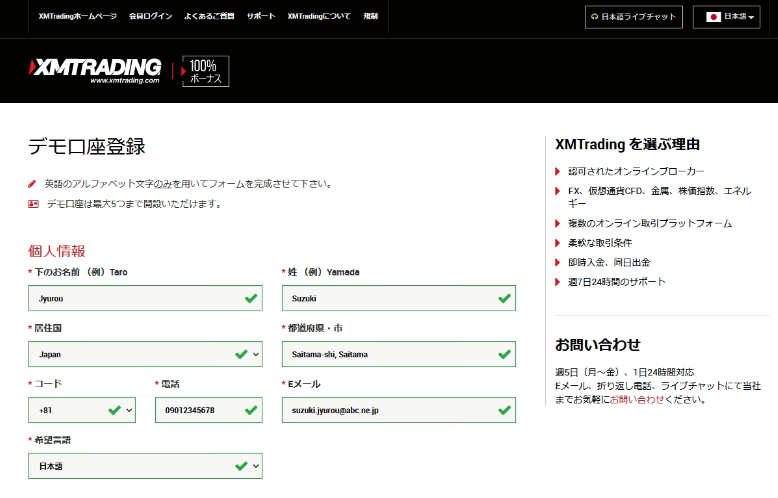Expand the +81 country code dropdown
This screenshot has height=498, width=778.
click(82, 410)
